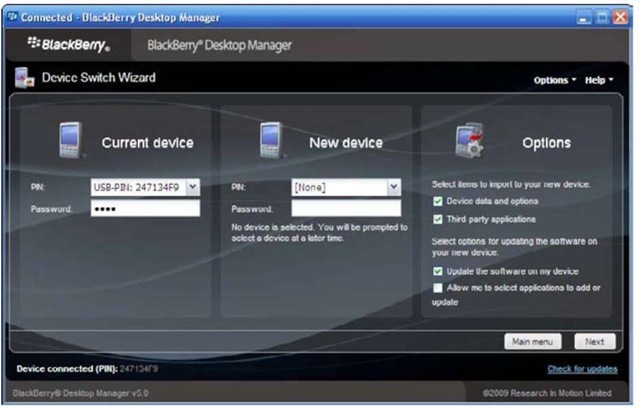
Task: Click 'Select items to import' instruction text
Action: 511,184
